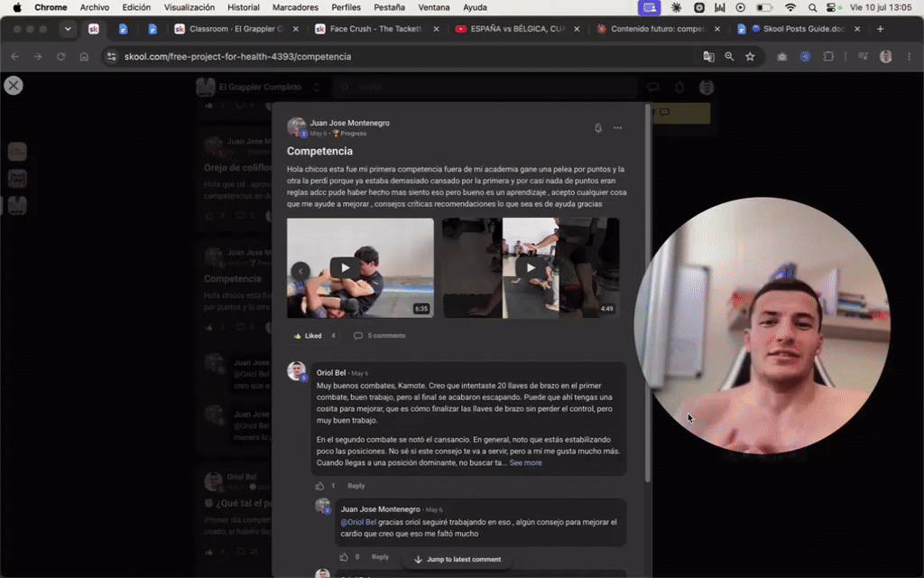The image size is (924, 578).
Task: Like Juan Jose Montenegro's reply
Action: (344, 556)
